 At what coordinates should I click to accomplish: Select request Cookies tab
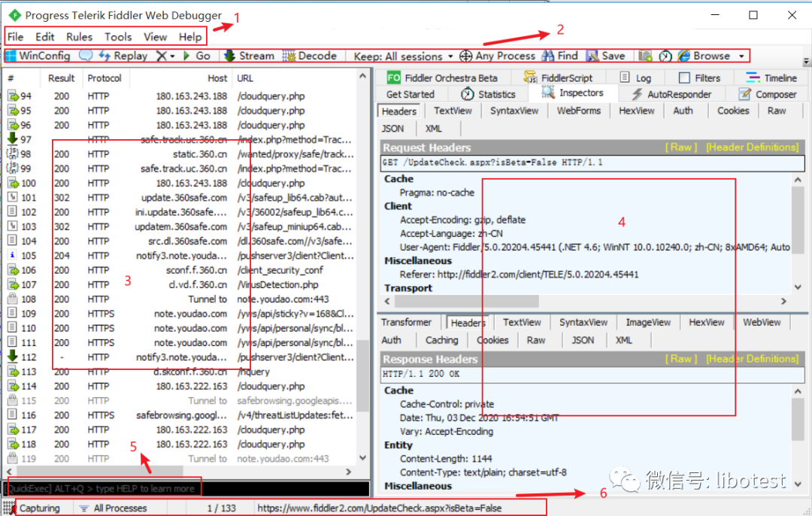(733, 111)
